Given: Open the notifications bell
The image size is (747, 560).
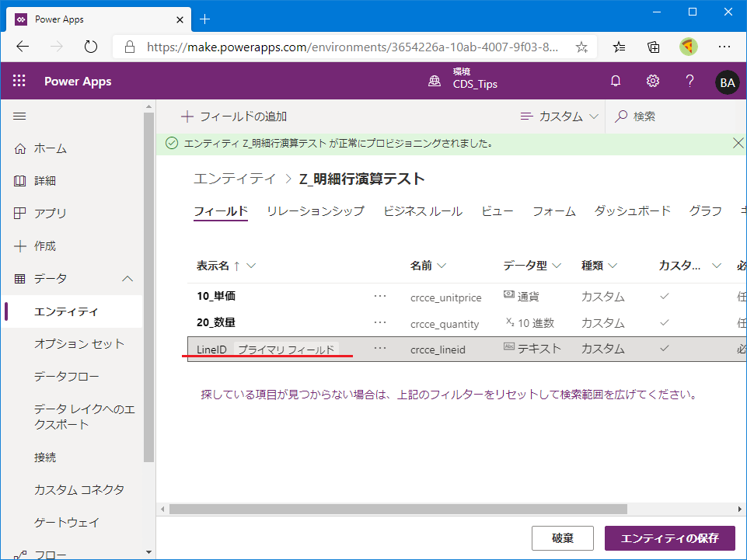Looking at the screenshot, I should [x=616, y=81].
